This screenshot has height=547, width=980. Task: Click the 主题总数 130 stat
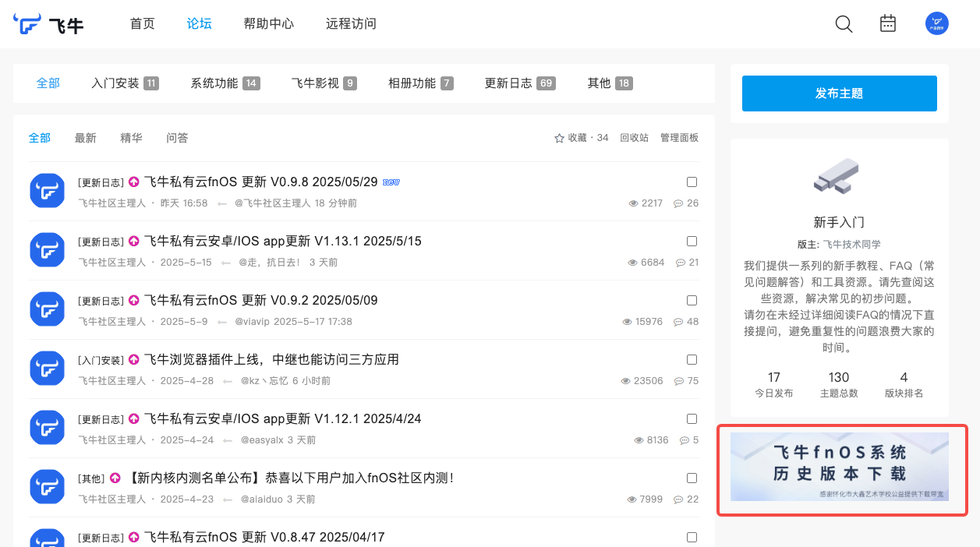tap(839, 385)
